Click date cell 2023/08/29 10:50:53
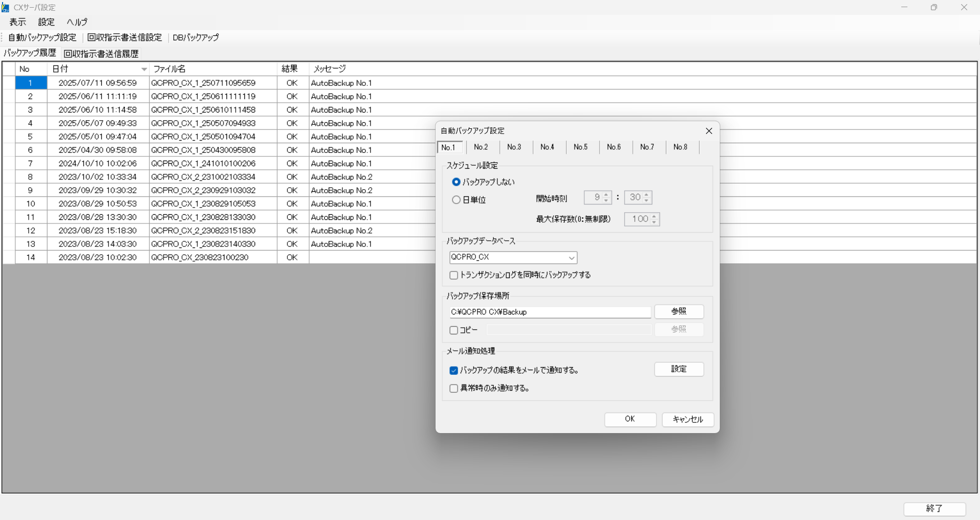The image size is (980, 520). click(x=98, y=204)
